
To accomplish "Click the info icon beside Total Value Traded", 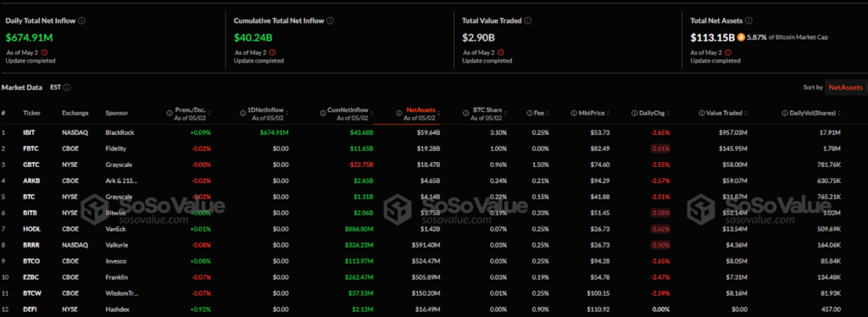I will [x=527, y=20].
